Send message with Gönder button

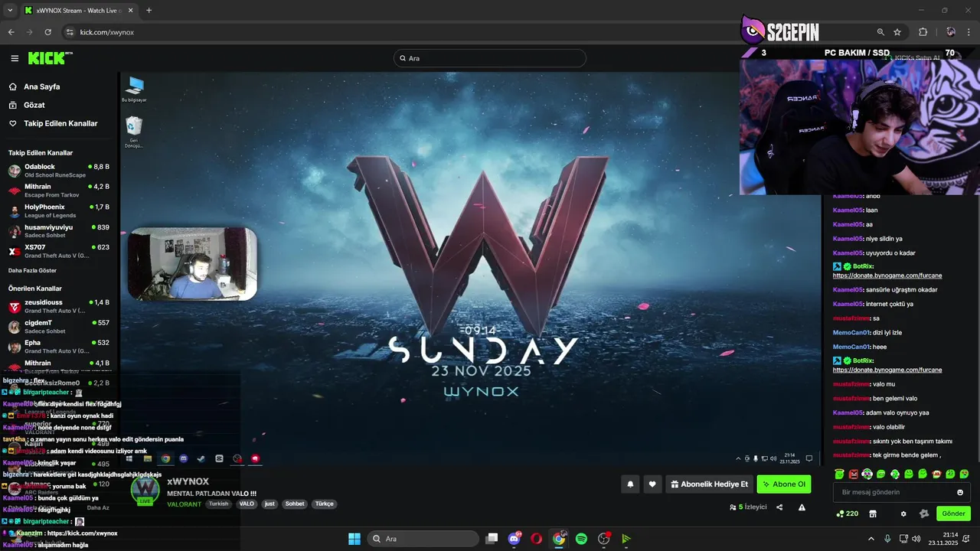(953, 514)
